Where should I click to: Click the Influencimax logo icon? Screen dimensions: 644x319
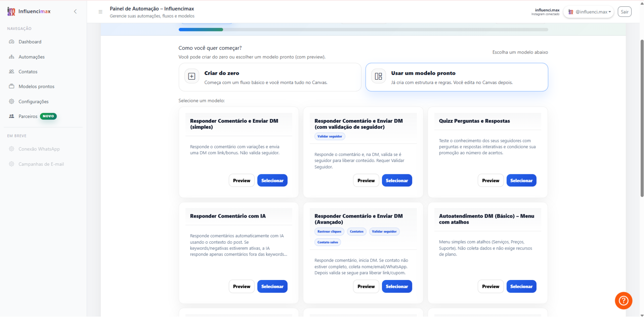click(11, 12)
